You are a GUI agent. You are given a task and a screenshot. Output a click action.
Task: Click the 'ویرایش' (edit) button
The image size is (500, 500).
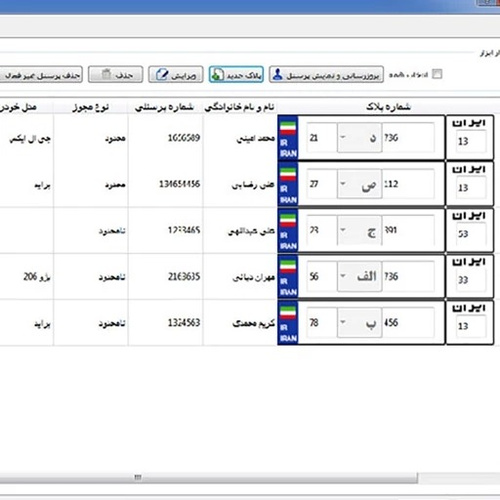[176, 74]
